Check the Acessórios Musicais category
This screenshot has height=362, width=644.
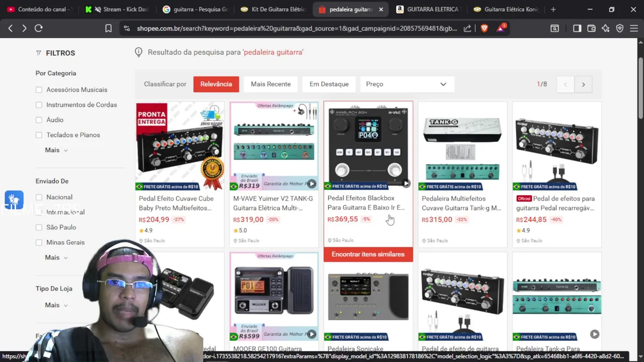pos(39,89)
